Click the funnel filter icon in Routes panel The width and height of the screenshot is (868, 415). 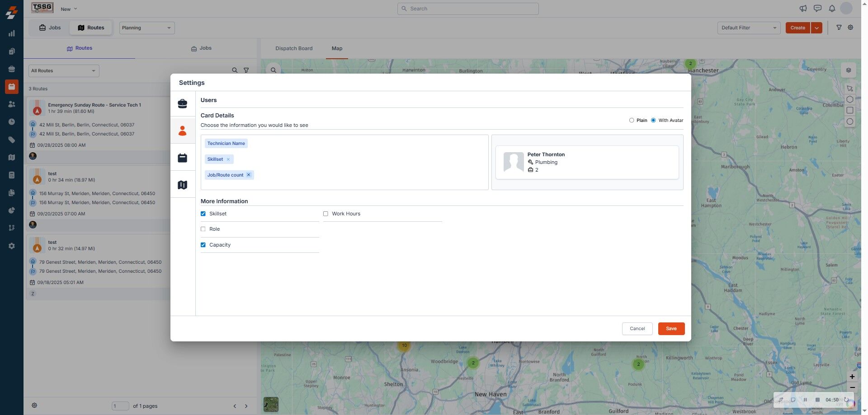(246, 70)
